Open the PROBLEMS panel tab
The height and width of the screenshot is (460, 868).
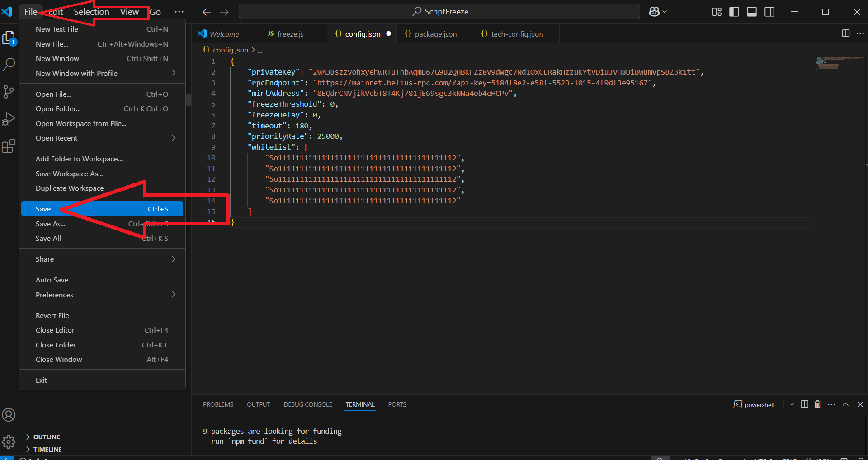(x=218, y=404)
